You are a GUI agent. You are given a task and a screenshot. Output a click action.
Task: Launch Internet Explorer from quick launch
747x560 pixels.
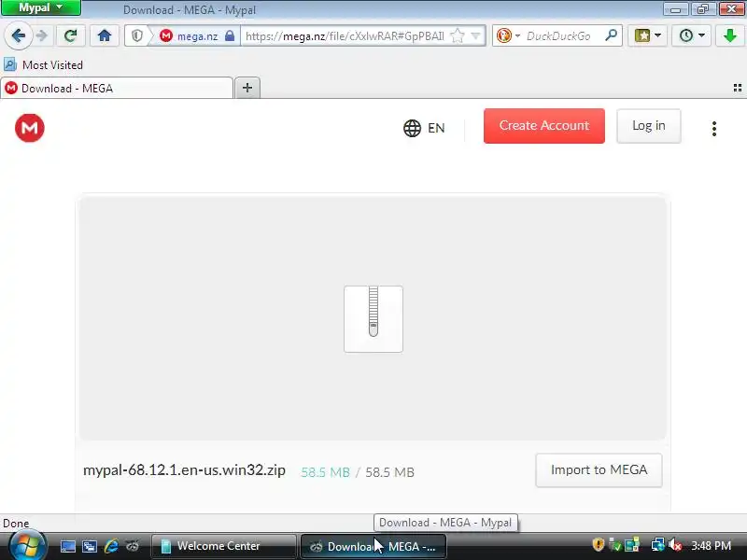pyautogui.click(x=111, y=546)
